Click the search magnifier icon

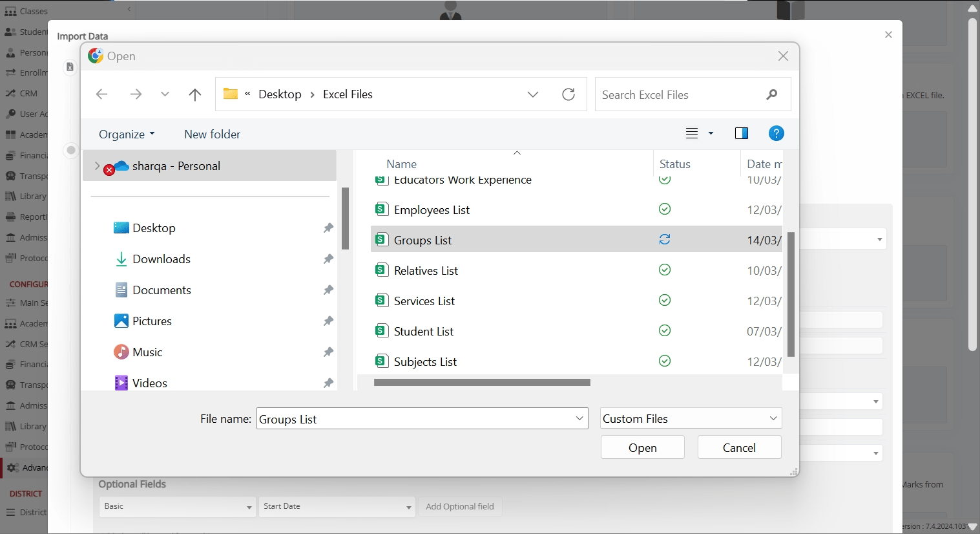(771, 94)
